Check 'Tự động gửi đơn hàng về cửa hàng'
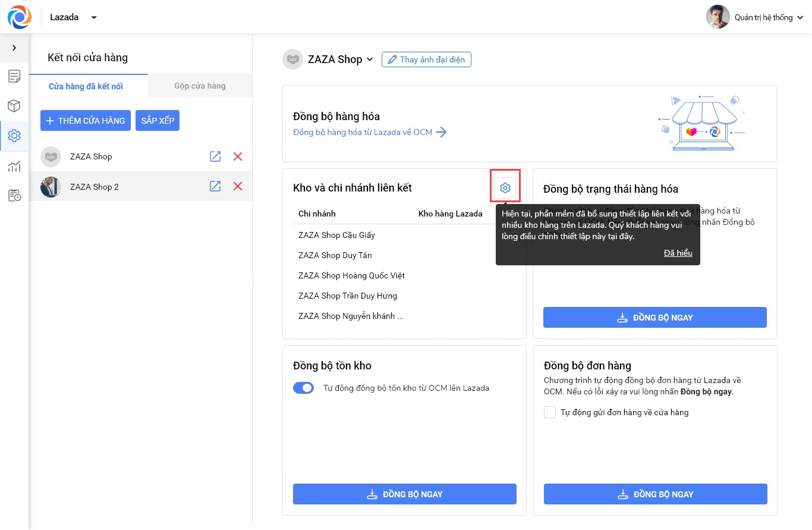 tap(550, 412)
